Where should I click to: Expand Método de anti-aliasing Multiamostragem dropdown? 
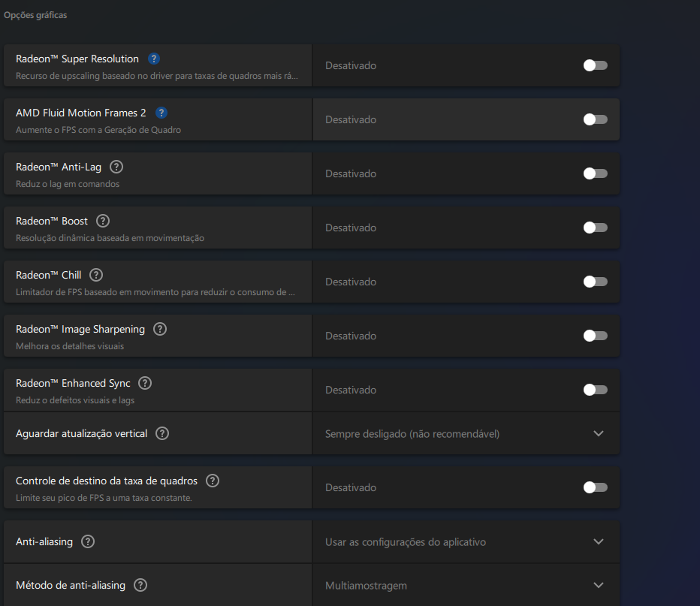coord(466,585)
